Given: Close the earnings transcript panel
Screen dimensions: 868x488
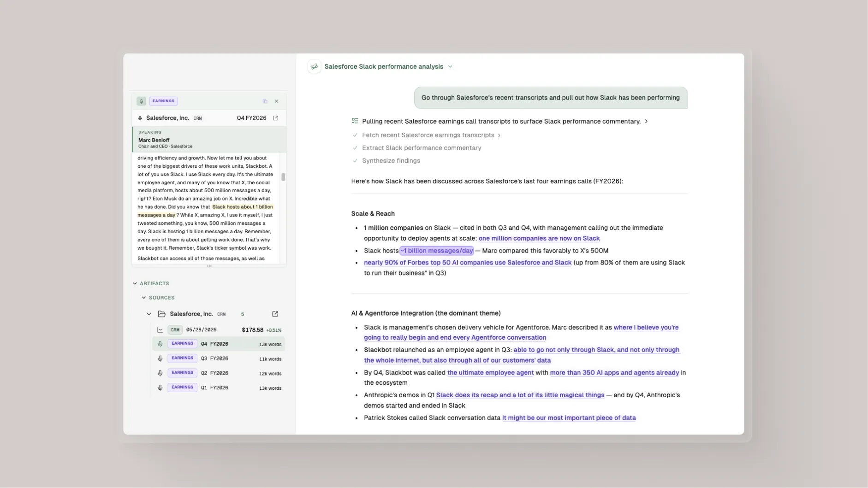Looking at the screenshot, I should (x=276, y=101).
